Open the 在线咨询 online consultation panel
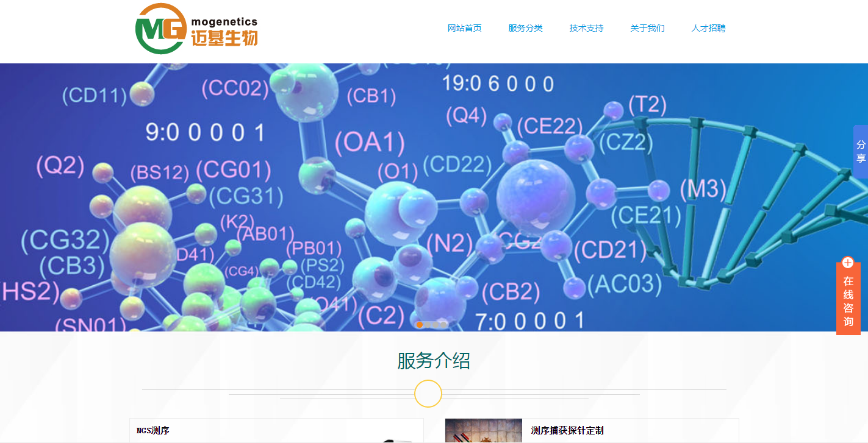The image size is (868, 443). pos(848,301)
